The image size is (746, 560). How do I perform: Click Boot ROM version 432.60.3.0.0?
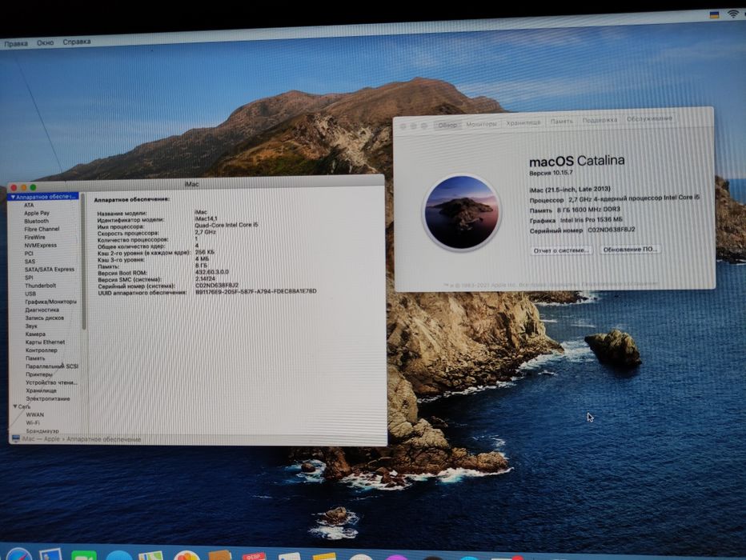click(212, 272)
